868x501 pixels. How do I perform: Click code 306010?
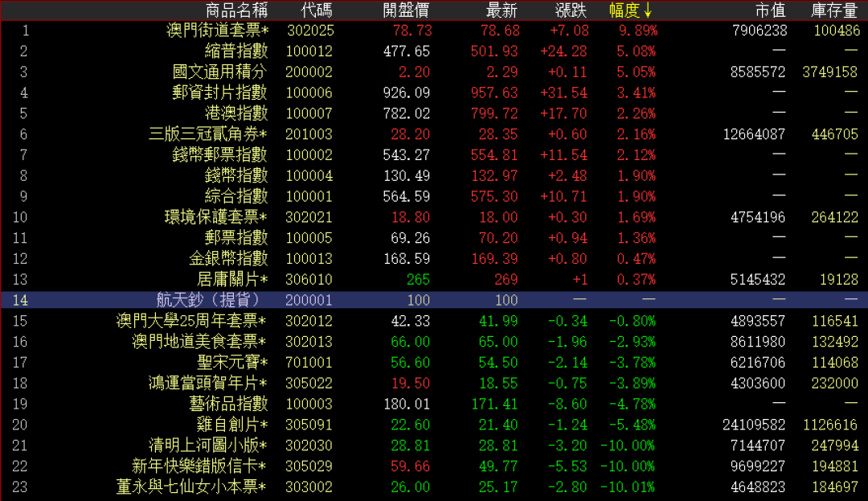309,280
